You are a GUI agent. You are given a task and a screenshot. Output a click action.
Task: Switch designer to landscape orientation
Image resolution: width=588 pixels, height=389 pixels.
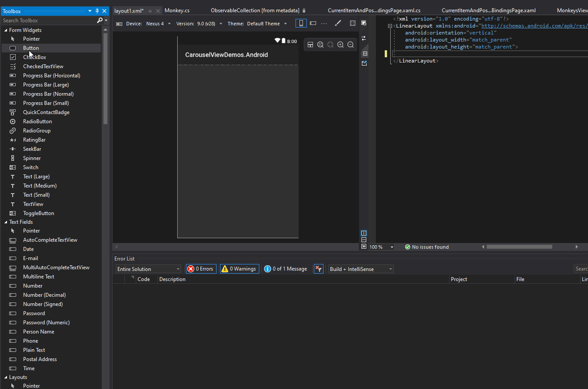pyautogui.click(x=313, y=24)
